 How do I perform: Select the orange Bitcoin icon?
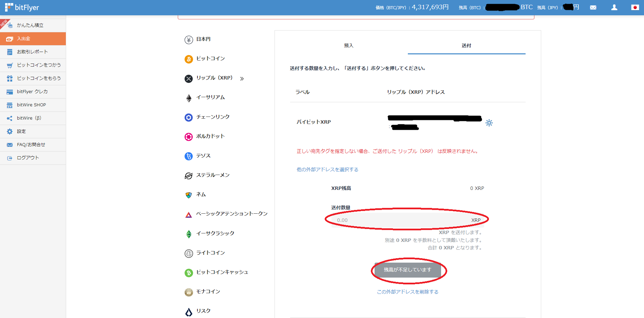(189, 59)
